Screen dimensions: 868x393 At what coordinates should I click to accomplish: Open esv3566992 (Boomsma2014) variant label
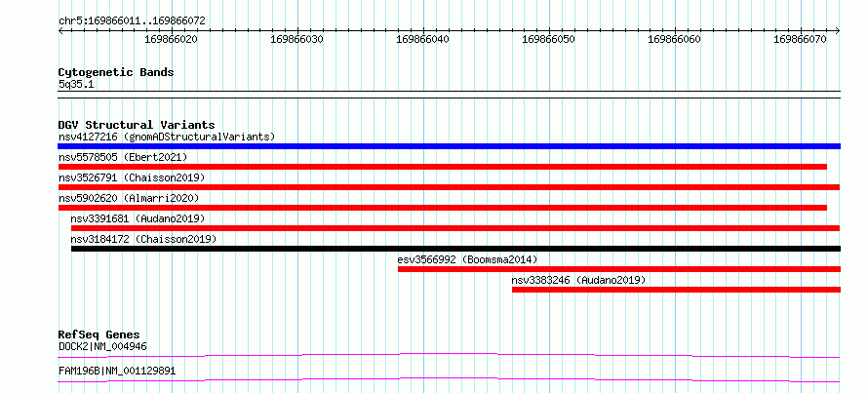[x=467, y=259]
